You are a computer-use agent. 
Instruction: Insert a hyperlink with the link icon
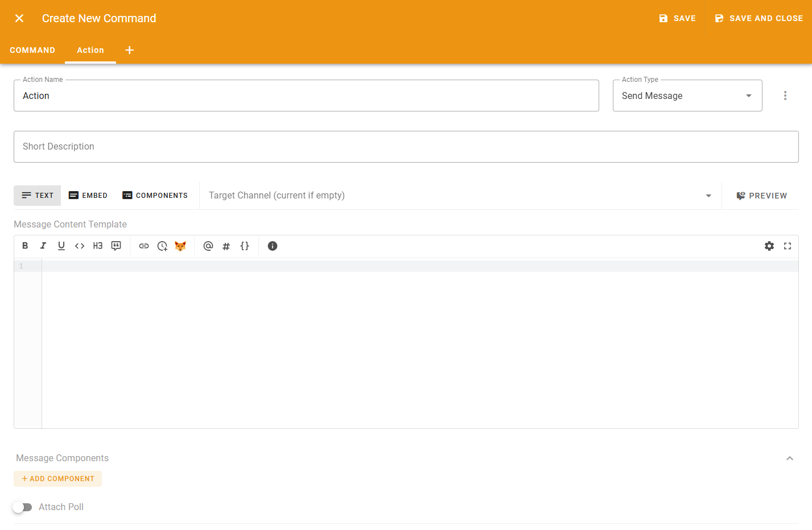click(144, 246)
